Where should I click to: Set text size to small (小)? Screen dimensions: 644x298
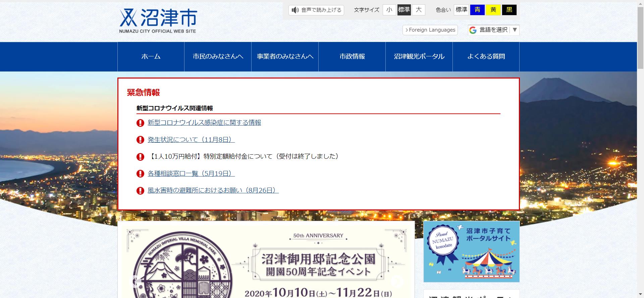click(x=389, y=10)
